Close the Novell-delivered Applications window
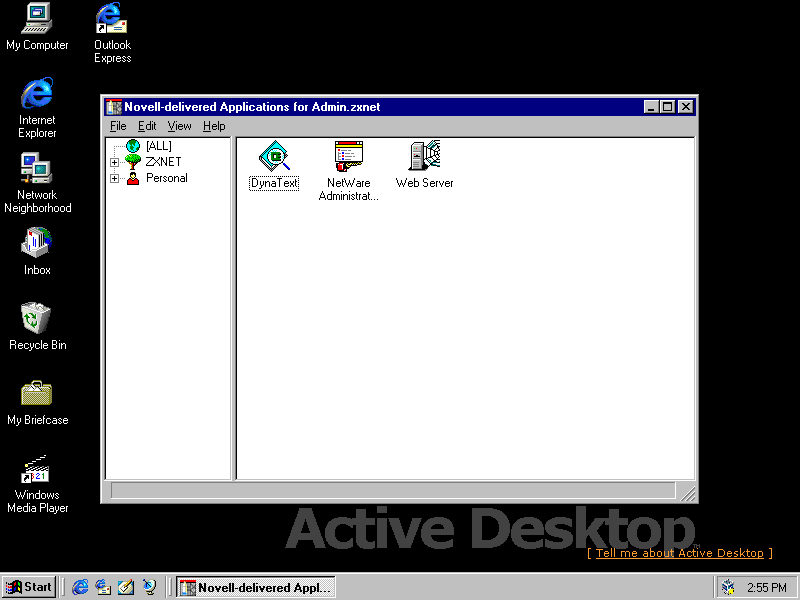Viewport: 800px width, 600px height. coord(686,107)
